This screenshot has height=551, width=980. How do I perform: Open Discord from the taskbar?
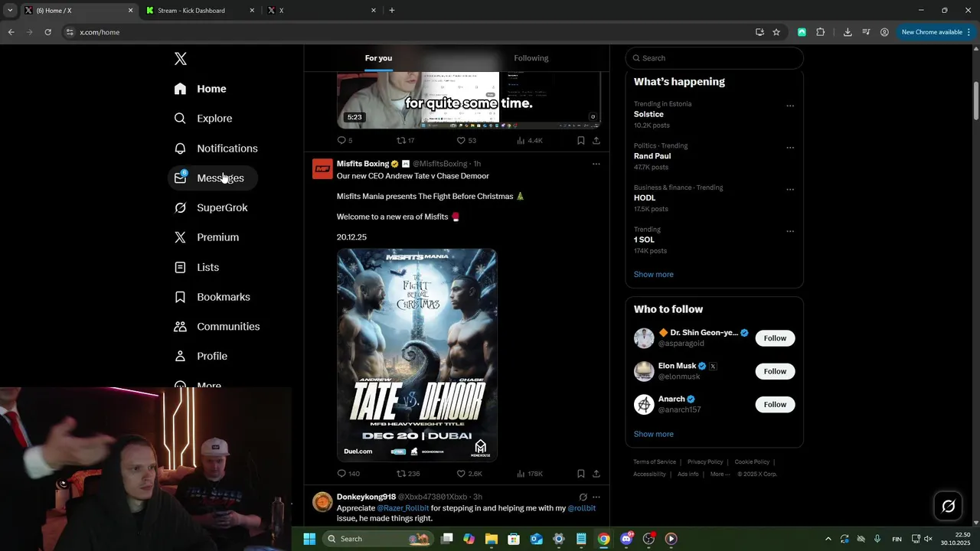pos(626,539)
